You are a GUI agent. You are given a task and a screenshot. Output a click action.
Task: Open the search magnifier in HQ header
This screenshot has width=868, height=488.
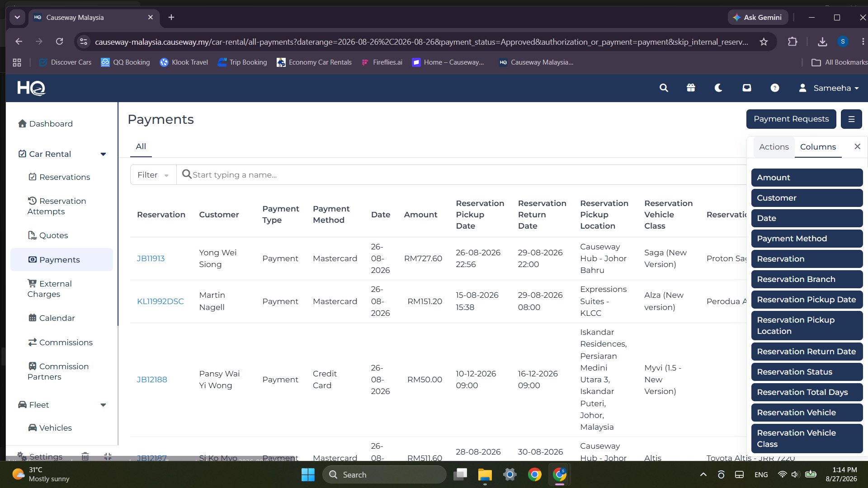tap(664, 88)
